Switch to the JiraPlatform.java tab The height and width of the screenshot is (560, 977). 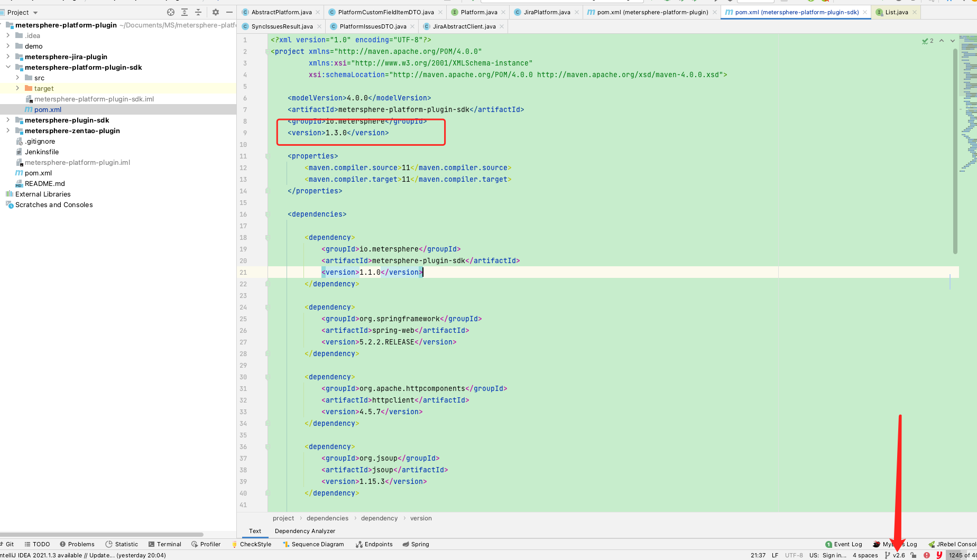point(547,12)
